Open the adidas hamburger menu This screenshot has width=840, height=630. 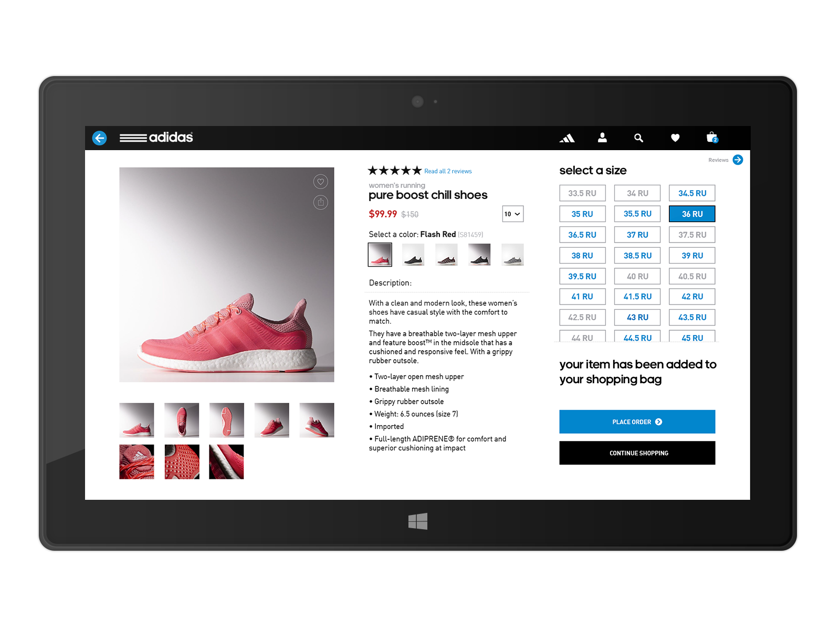point(133,138)
